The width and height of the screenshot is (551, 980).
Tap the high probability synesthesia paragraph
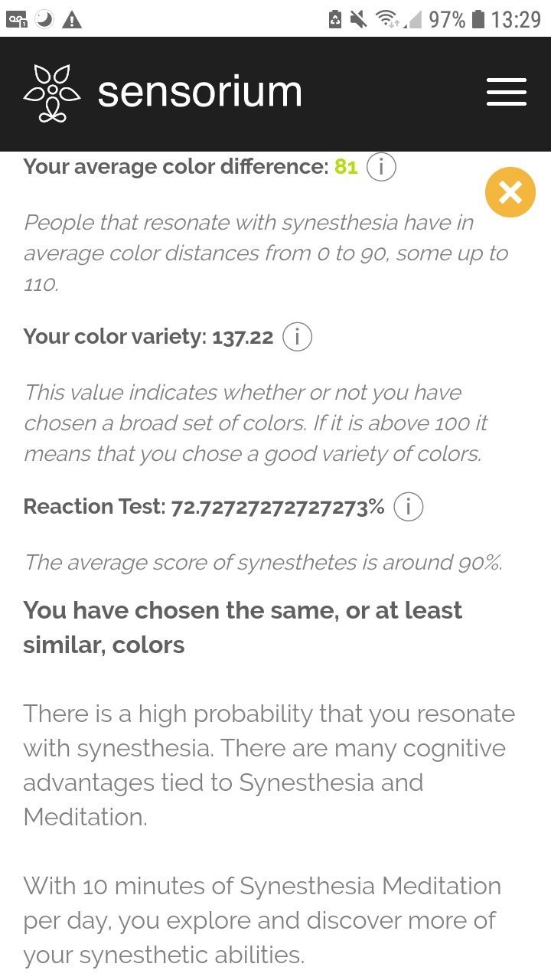tap(268, 765)
